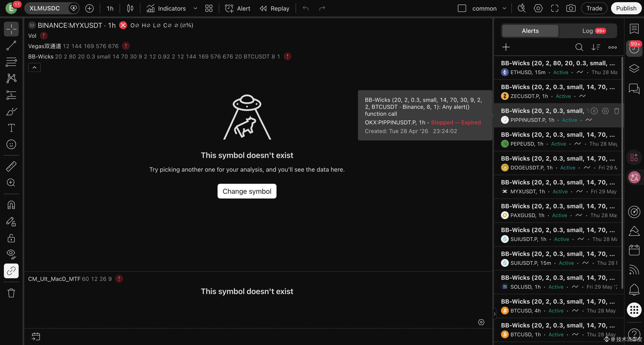Screen dimensions: 644x345
Task: Collapse the right sidebar panel arrow
Action: (x=494, y=314)
